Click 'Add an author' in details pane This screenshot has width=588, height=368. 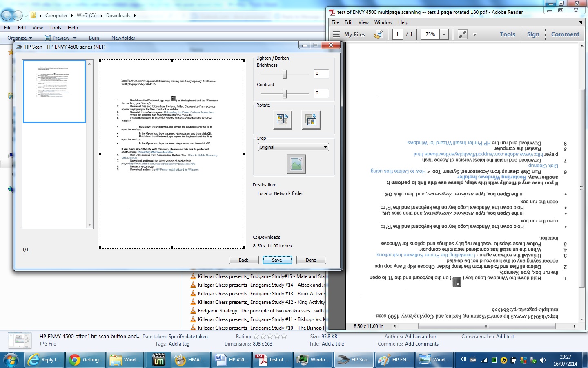(421, 337)
